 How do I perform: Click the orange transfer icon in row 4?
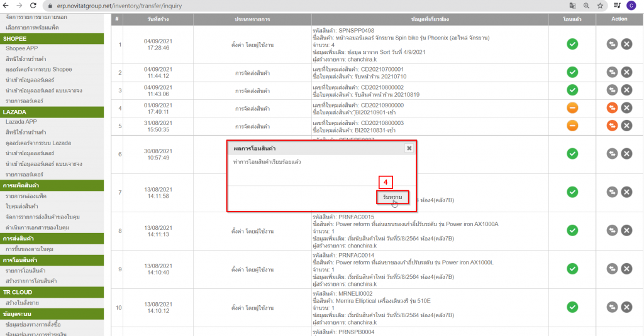click(x=613, y=108)
